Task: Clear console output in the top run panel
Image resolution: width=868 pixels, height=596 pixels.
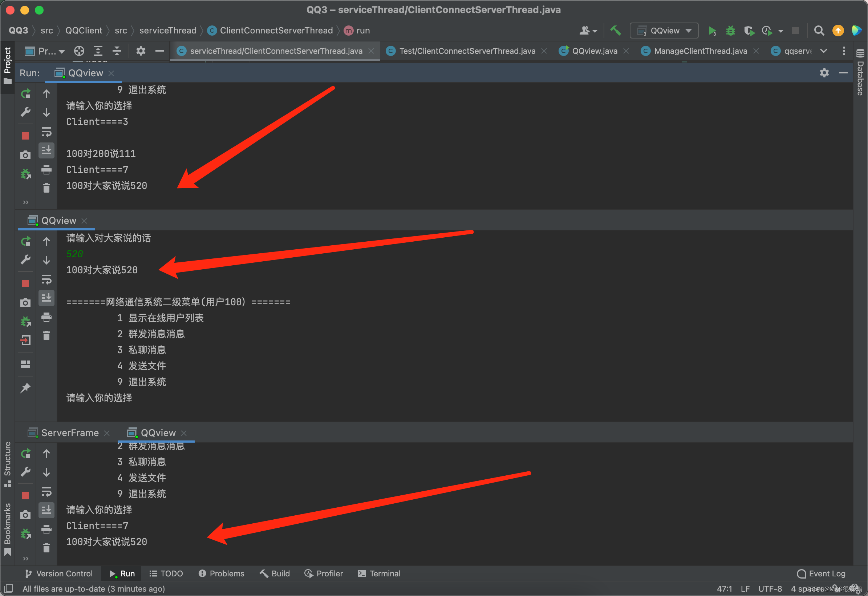Action: [46, 188]
